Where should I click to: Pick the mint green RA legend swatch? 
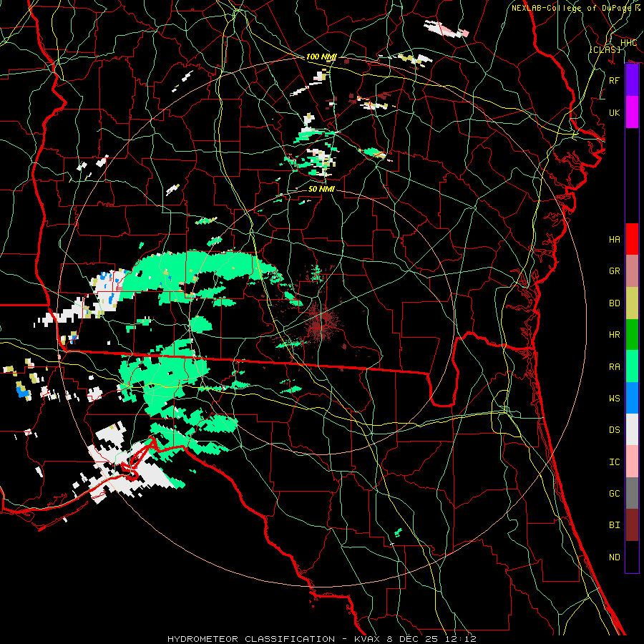tap(632, 366)
